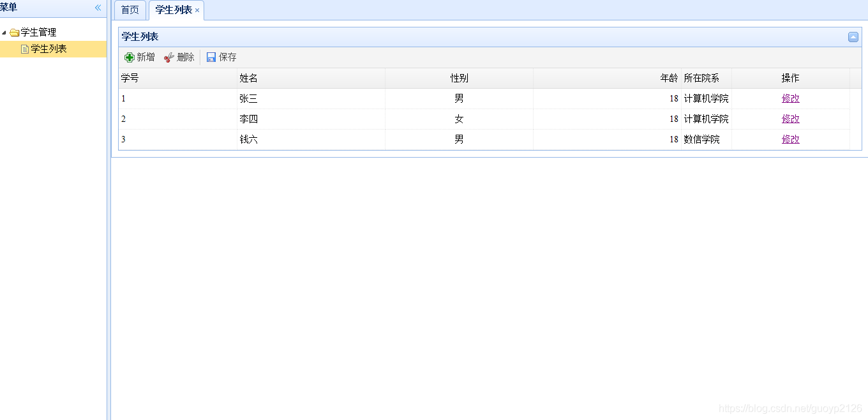Switch to the 首页 tab

point(130,10)
